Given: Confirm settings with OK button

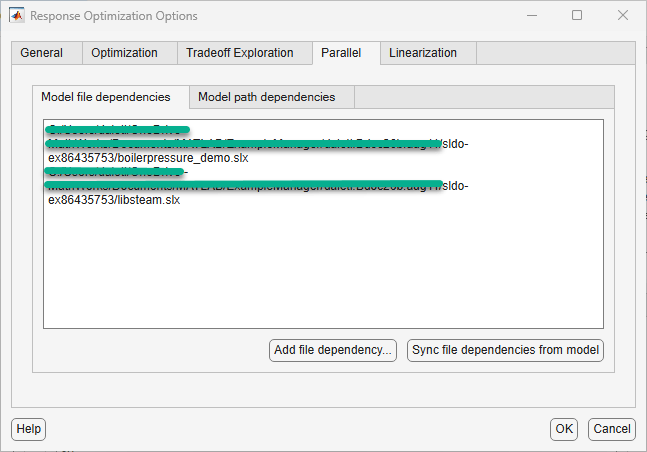Looking at the screenshot, I should (x=564, y=429).
